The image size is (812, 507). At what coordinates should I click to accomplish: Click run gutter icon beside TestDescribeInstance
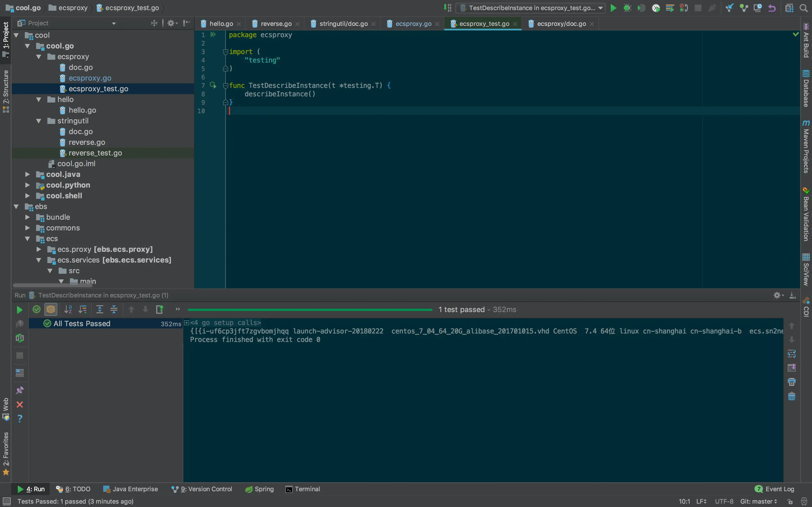pyautogui.click(x=213, y=85)
